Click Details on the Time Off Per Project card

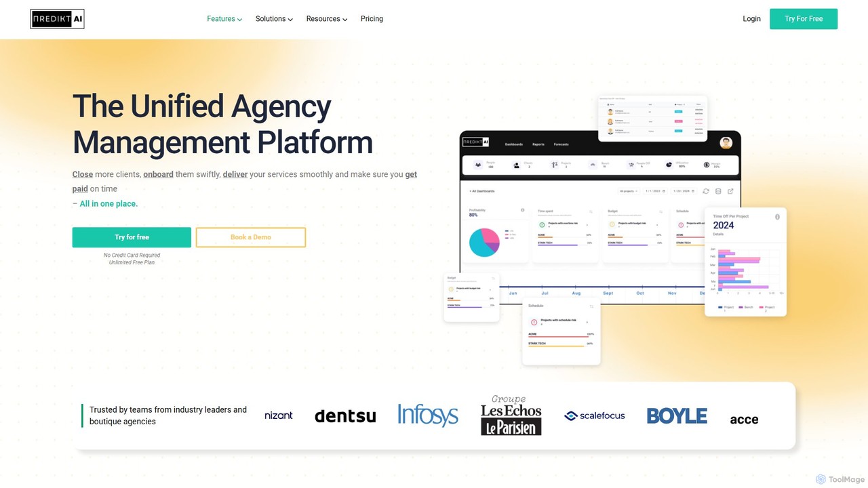tap(718, 235)
